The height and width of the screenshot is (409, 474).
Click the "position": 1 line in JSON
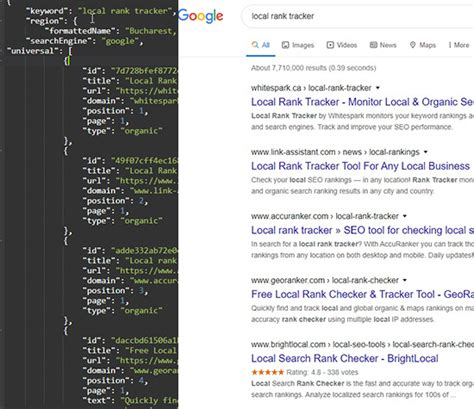[115, 111]
